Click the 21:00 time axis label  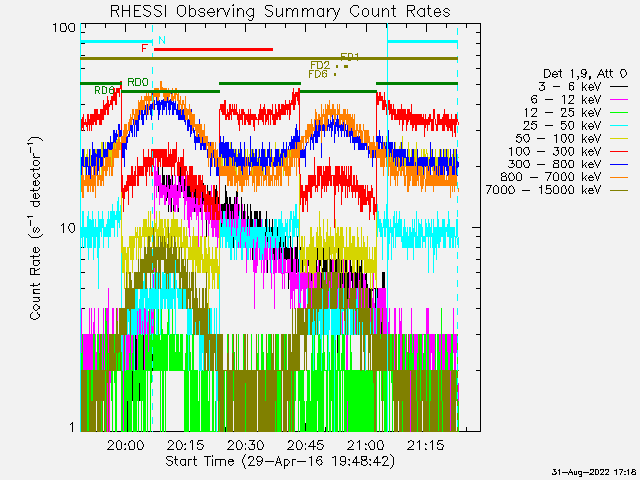coord(365,445)
